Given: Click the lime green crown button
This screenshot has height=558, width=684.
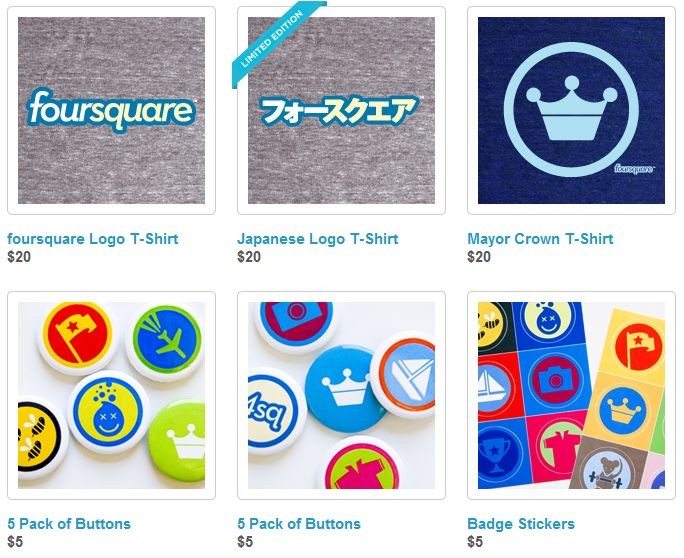Looking at the screenshot, I should [x=179, y=443].
